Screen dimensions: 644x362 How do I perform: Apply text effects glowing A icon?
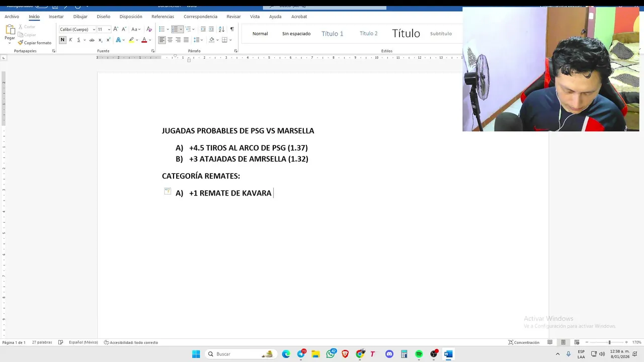pyautogui.click(x=118, y=40)
